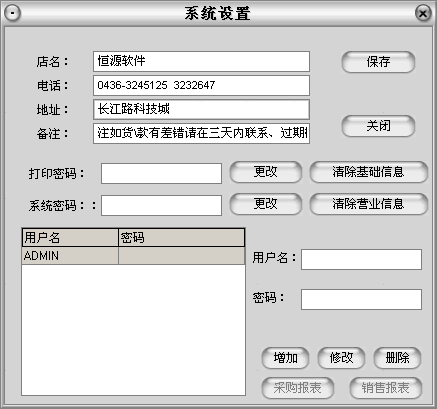
Task: Focus the 电话 input field
Action: tap(202, 85)
